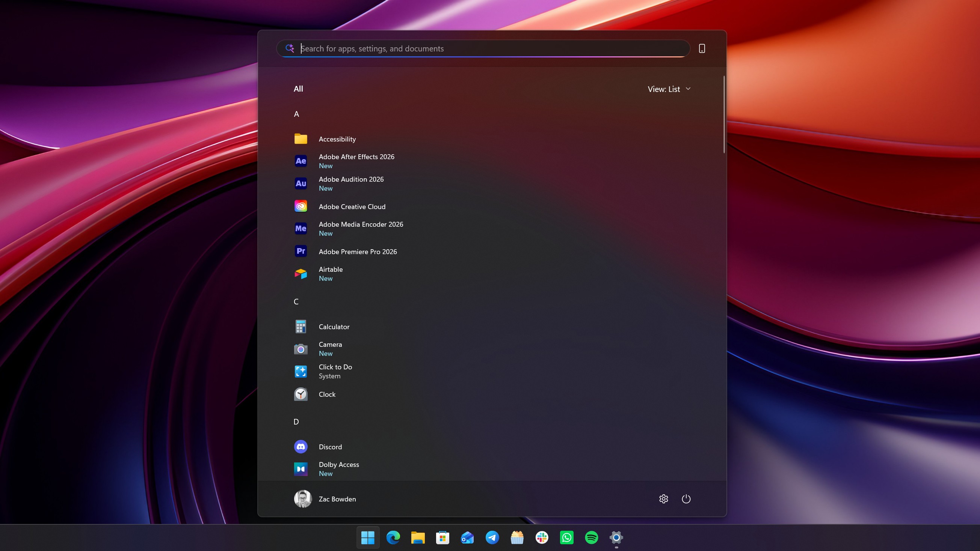This screenshot has width=980, height=551.
Task: Open the Zac Bowden user profile
Action: pos(325,498)
